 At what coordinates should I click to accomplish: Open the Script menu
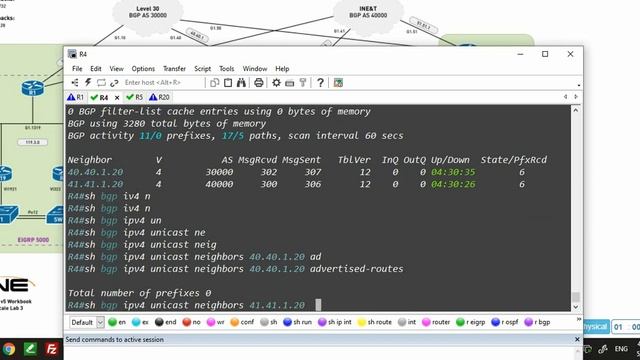[x=202, y=69]
